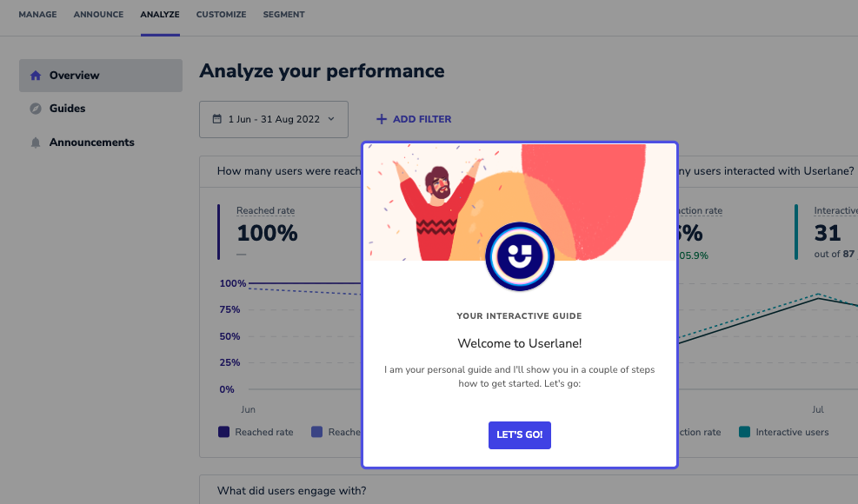Toggle the Reached users legend swatch
Screen dimensions: 858x504
coord(316,432)
